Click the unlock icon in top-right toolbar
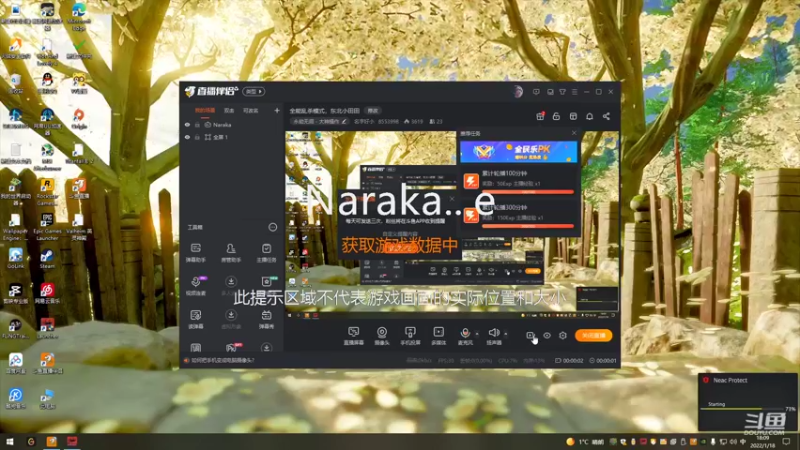The width and height of the screenshot is (800, 450). tap(556, 116)
